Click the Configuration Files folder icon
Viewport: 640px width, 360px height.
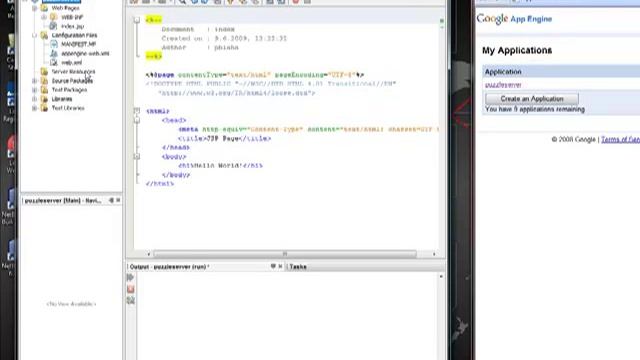point(44,36)
